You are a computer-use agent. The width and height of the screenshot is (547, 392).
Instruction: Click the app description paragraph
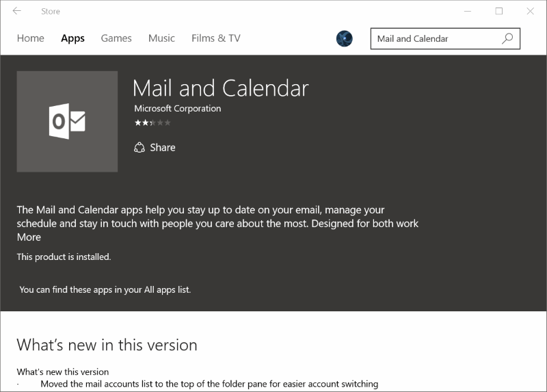tap(217, 217)
